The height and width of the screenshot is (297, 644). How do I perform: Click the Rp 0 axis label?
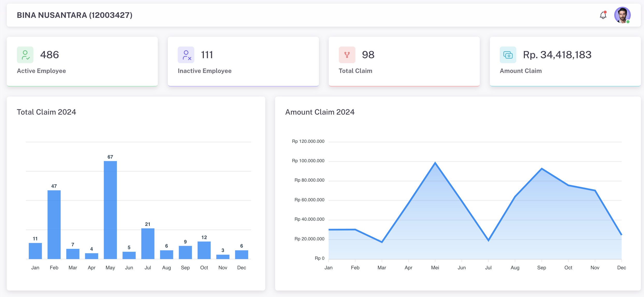(x=320, y=258)
